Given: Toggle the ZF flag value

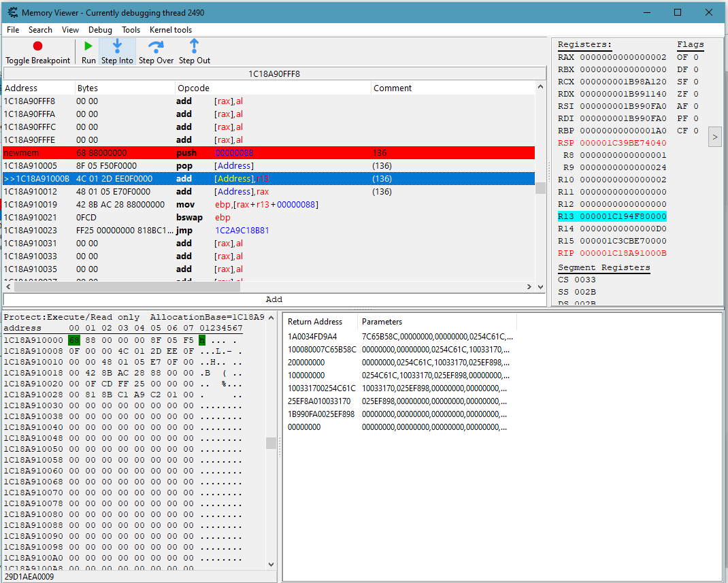Looking at the screenshot, I should pos(695,94).
